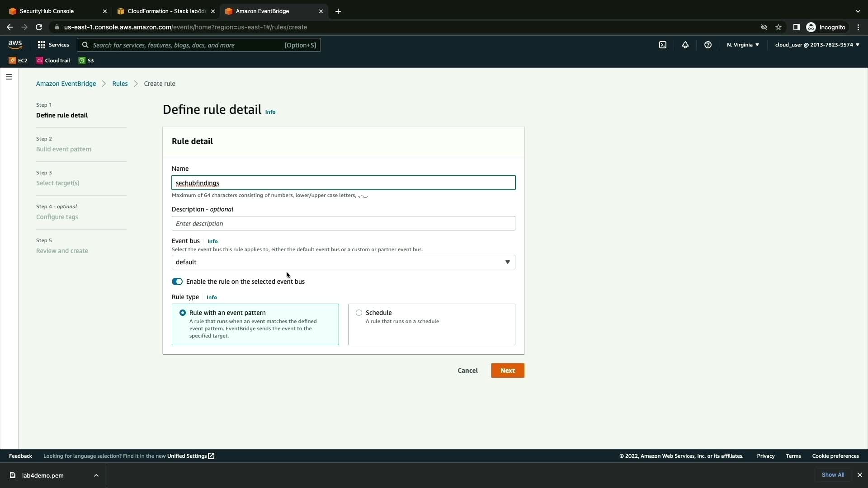The image size is (868, 488).
Task: Open the EC2 shortcut bookmark
Action: [18, 61]
